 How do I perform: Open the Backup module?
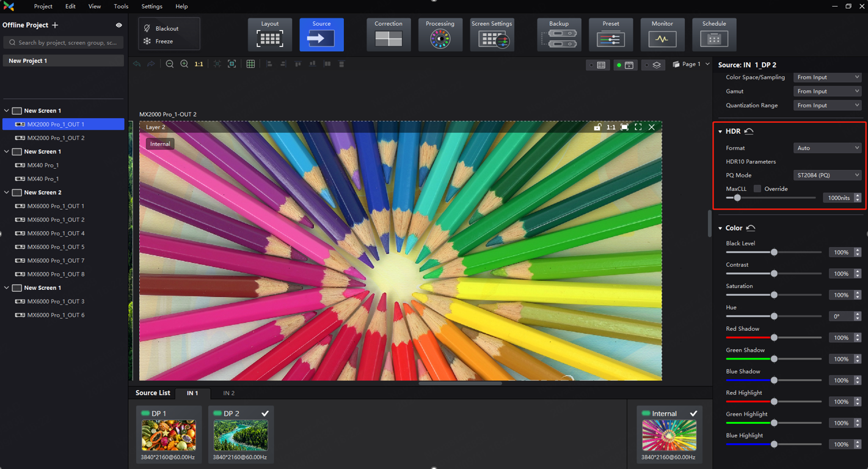click(559, 34)
